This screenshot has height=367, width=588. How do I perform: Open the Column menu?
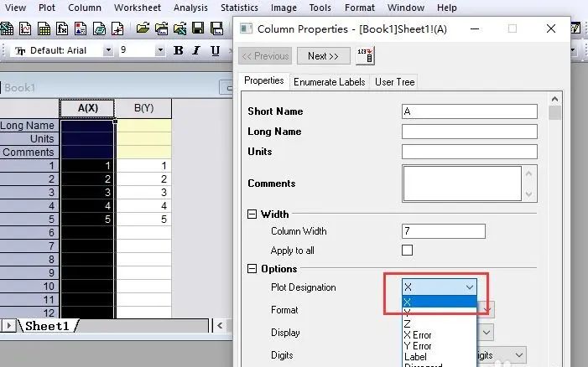pyautogui.click(x=85, y=8)
